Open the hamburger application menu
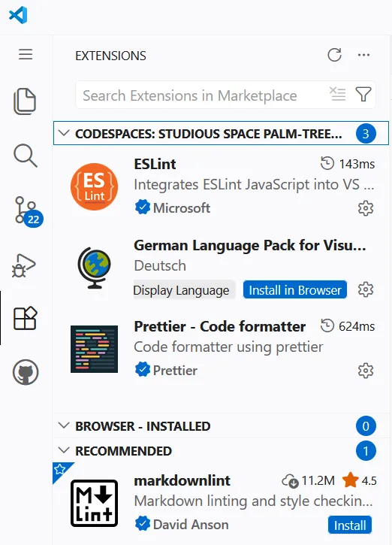The image size is (392, 545). (x=26, y=55)
